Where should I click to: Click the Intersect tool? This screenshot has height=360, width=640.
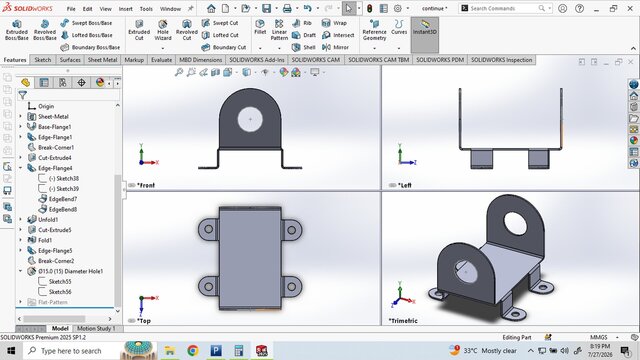coord(338,35)
